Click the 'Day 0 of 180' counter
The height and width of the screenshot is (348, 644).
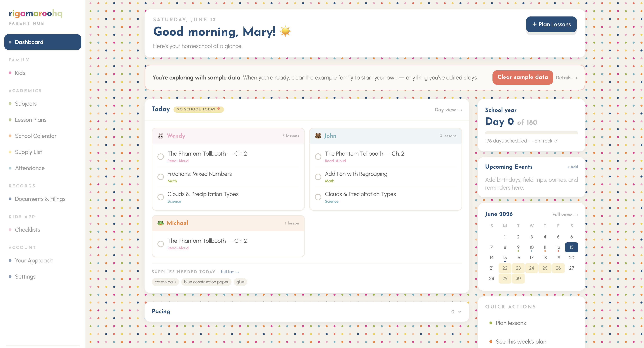[511, 122]
